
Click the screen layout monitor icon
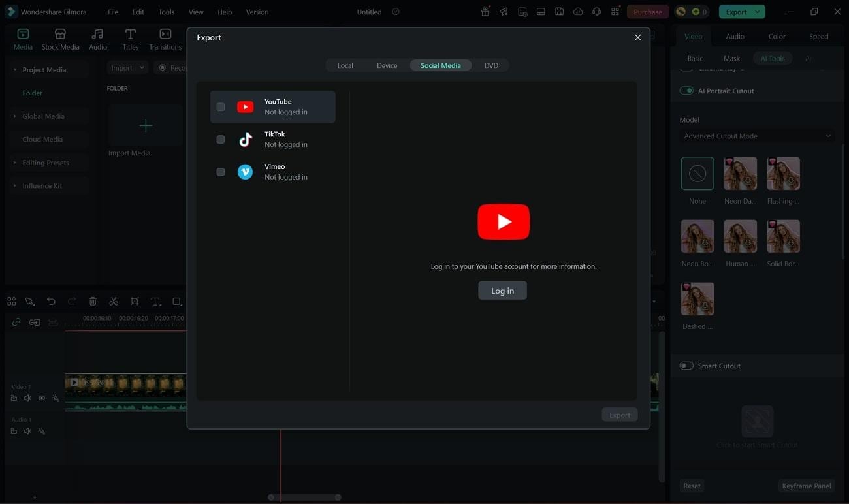[x=541, y=12]
